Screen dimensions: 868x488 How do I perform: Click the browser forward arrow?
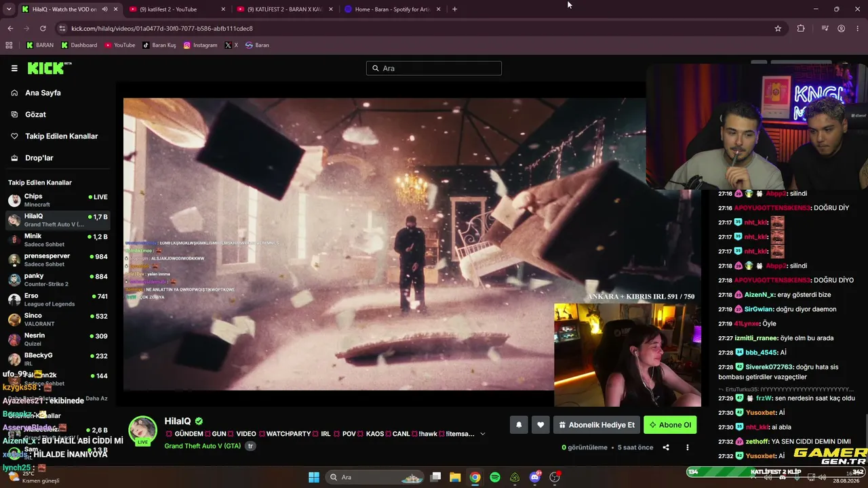[26, 28]
